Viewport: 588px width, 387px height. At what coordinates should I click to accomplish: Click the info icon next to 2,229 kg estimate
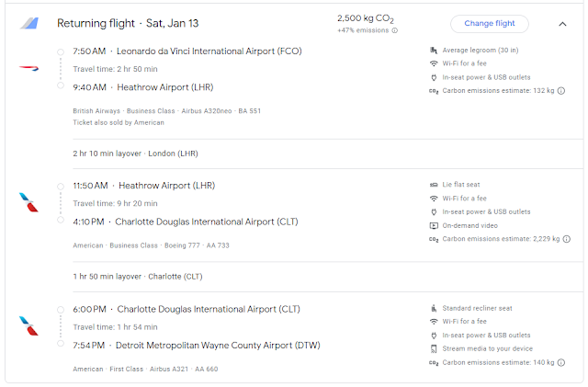coord(562,239)
